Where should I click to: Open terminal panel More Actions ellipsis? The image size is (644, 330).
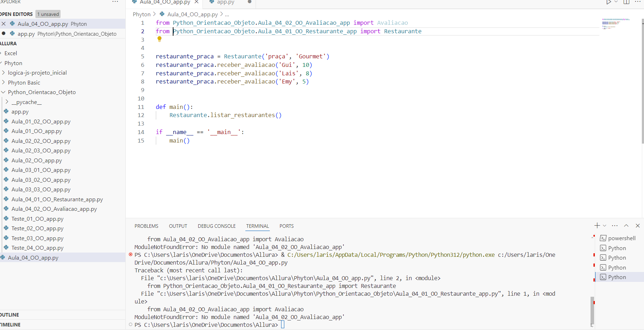click(x=615, y=226)
